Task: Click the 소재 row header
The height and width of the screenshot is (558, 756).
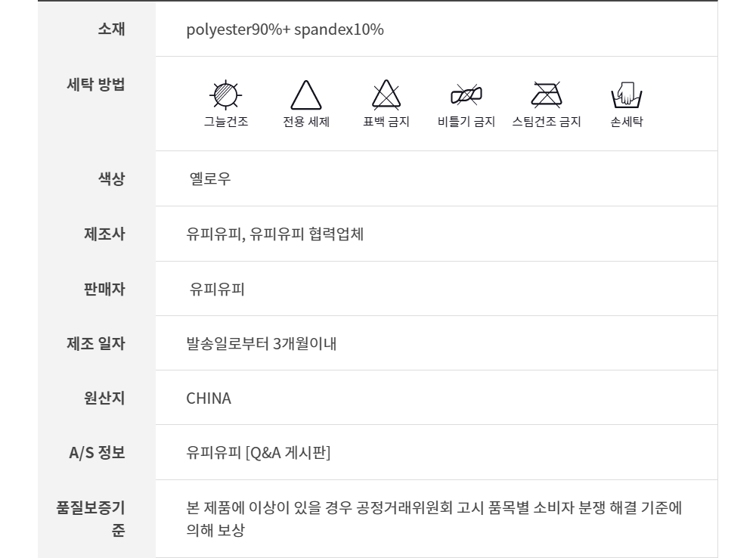Action: [111, 29]
